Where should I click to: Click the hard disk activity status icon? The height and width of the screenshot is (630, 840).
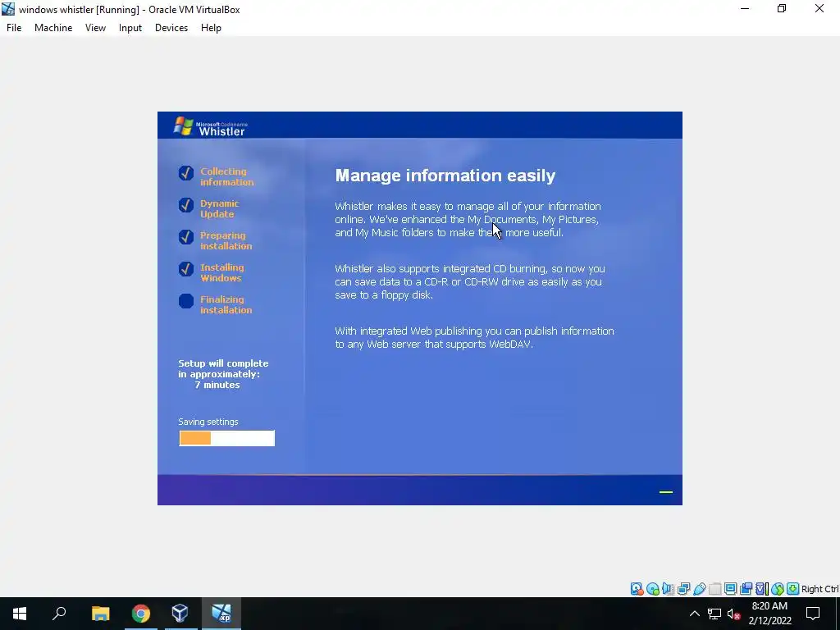coord(637,589)
